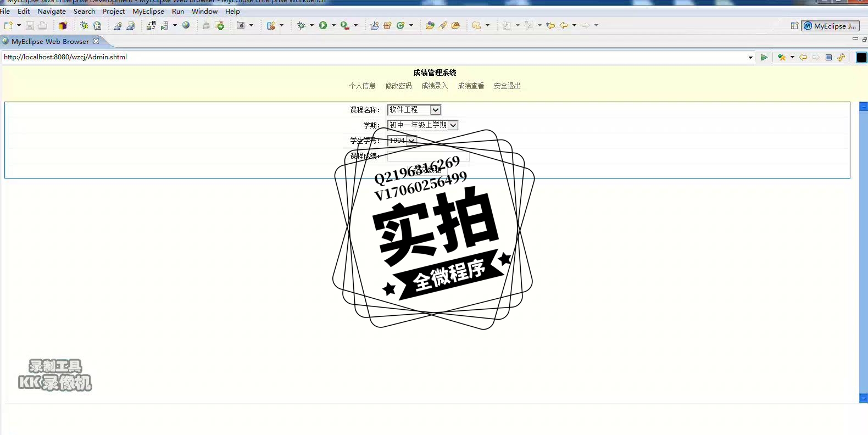868x435 pixels.
Task: Click the Save toolbar icon
Action: [30, 25]
